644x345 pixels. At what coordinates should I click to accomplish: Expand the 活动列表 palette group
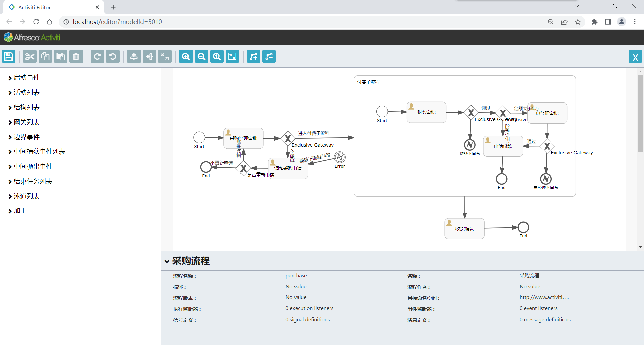[x=23, y=92]
